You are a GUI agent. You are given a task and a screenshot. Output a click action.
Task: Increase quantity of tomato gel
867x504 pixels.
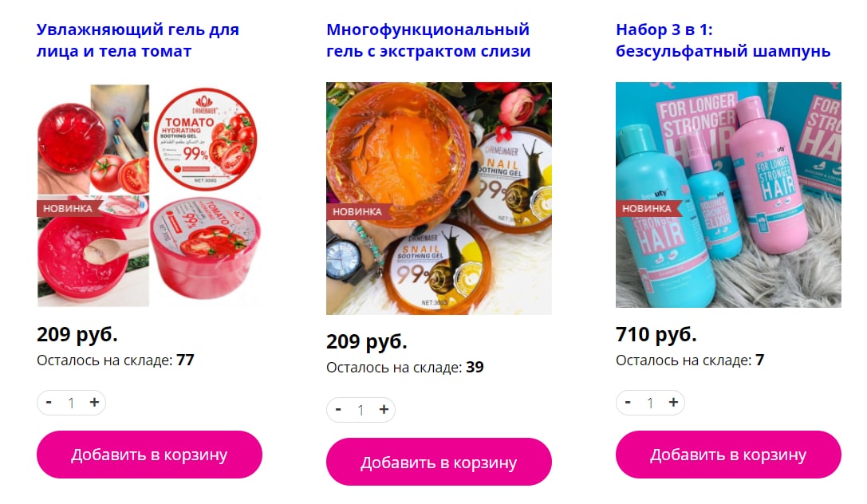point(94,402)
